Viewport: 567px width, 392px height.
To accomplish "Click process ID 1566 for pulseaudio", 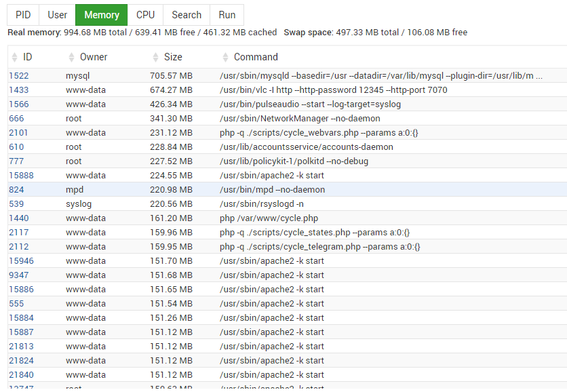I will click(x=19, y=104).
